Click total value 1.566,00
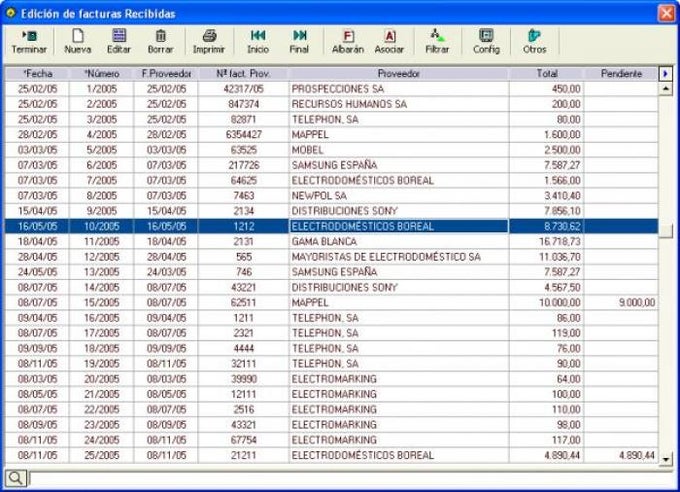The height and width of the screenshot is (492, 680). click(x=546, y=180)
